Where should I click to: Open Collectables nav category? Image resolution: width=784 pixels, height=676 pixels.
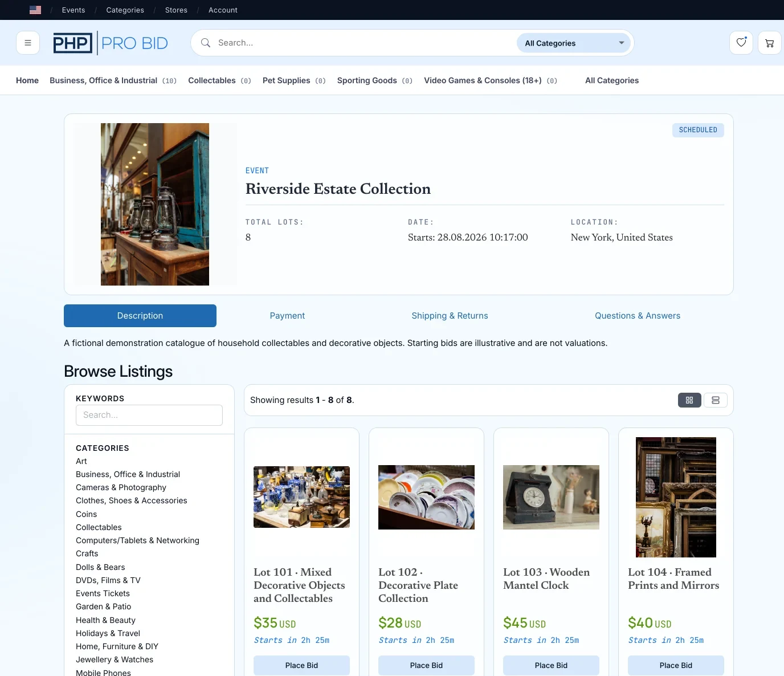click(x=219, y=80)
